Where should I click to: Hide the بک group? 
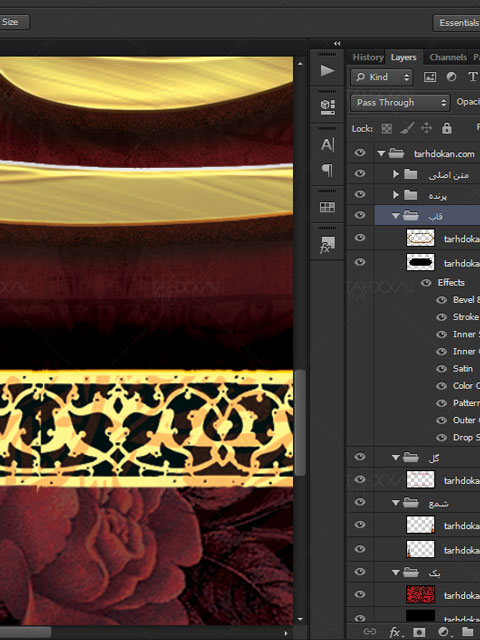pos(360,571)
